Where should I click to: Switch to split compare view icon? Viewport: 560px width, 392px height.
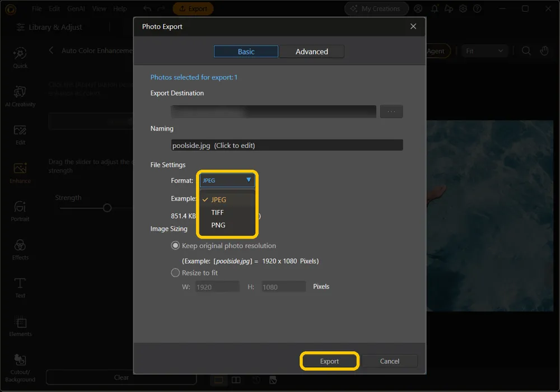pos(236,380)
